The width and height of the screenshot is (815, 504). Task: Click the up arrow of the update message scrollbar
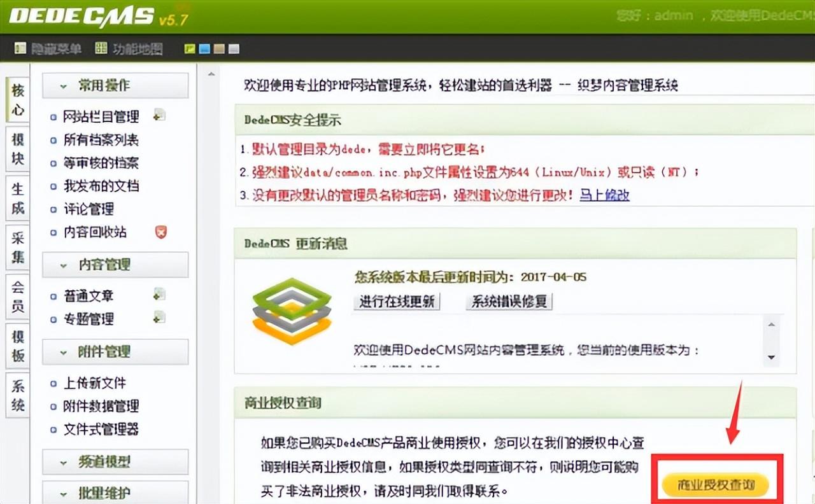point(772,325)
